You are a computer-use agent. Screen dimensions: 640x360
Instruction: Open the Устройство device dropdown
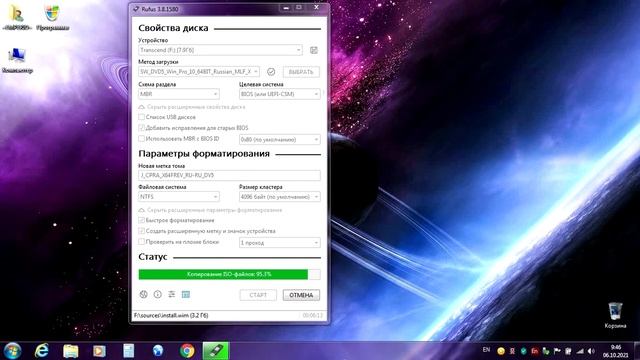click(x=220, y=50)
